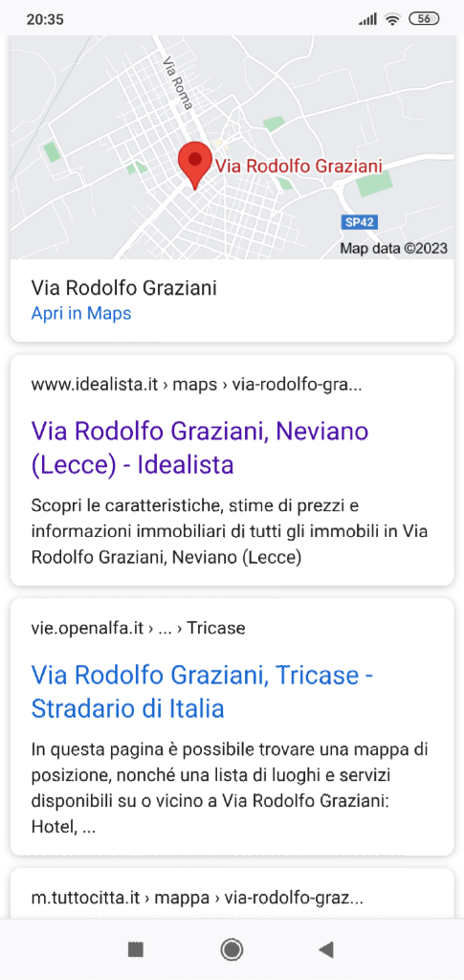Tap the Idealista result description snippet
Viewport: 464px width, 980px height.
point(233,530)
